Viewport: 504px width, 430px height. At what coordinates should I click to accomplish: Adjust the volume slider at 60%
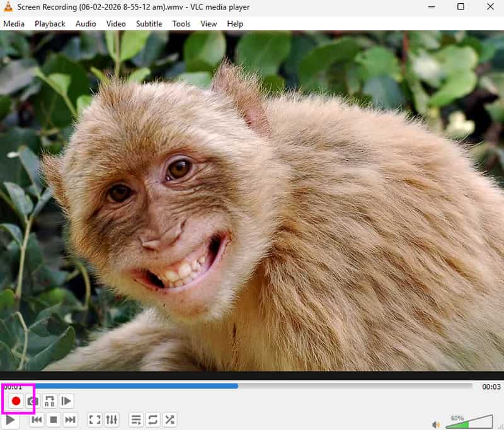click(x=469, y=422)
